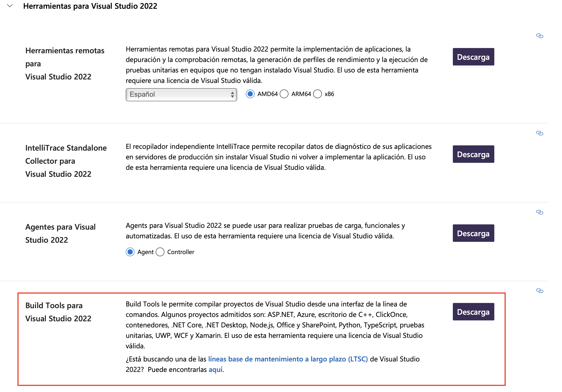This screenshot has width=562, height=392.
Task: Choose the x86 architecture radio button
Action: [317, 94]
